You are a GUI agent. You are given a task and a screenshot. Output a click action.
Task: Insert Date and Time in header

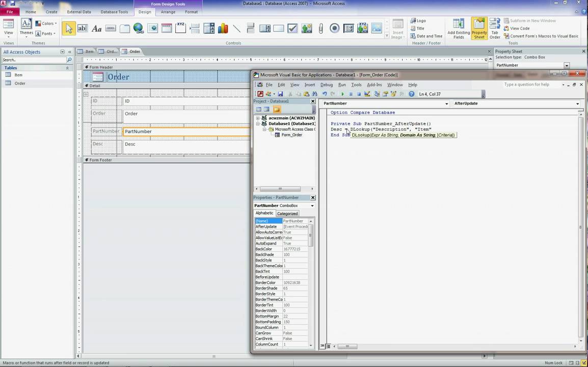[x=426, y=36]
